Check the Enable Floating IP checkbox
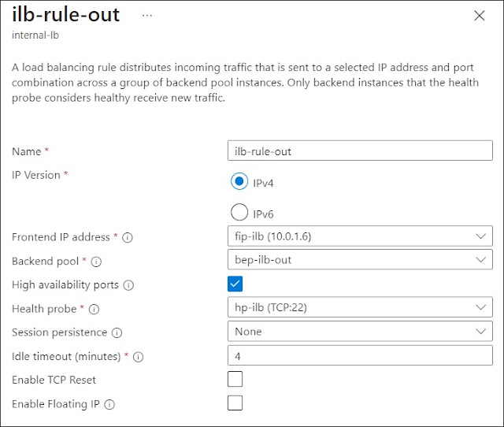 tap(235, 403)
